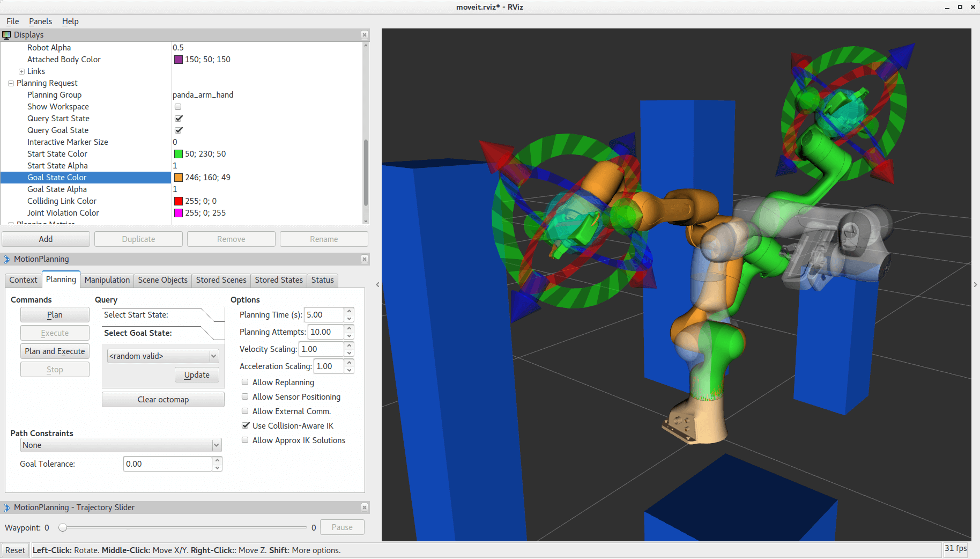
Task: Click the MotionPlanning panel icon
Action: tap(6, 259)
